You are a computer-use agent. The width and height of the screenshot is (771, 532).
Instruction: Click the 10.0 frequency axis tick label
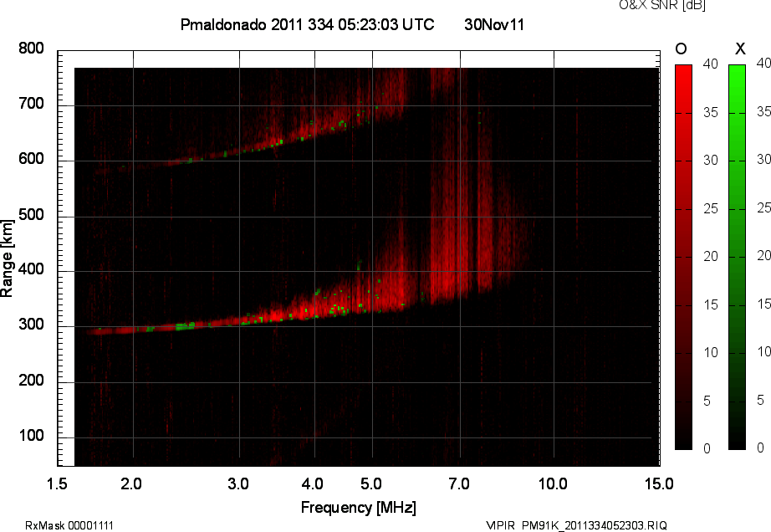553,483
